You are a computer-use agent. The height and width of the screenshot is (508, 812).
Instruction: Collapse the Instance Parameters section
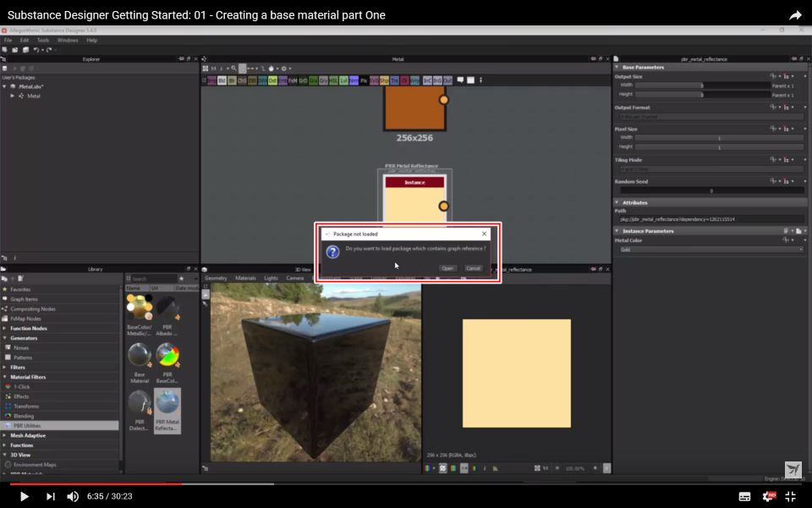point(617,231)
